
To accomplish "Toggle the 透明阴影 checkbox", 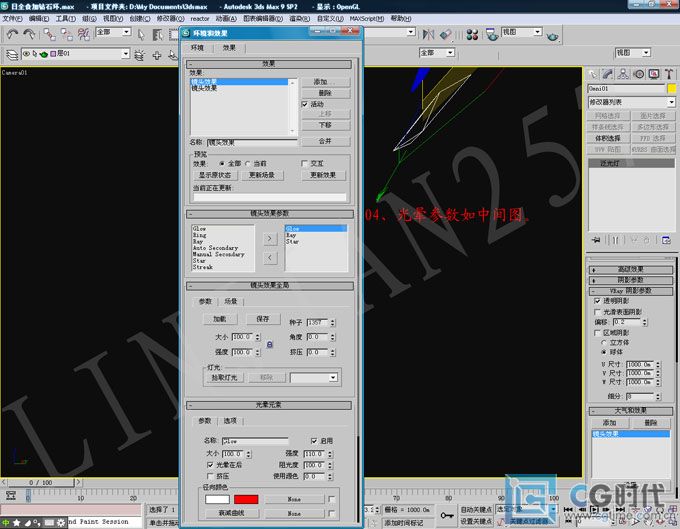I will (597, 300).
